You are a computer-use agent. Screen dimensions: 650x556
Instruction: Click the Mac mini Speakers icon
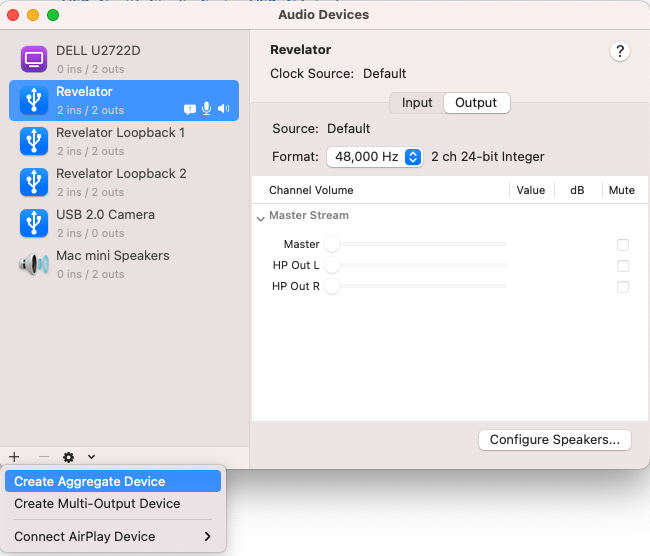coord(34,264)
